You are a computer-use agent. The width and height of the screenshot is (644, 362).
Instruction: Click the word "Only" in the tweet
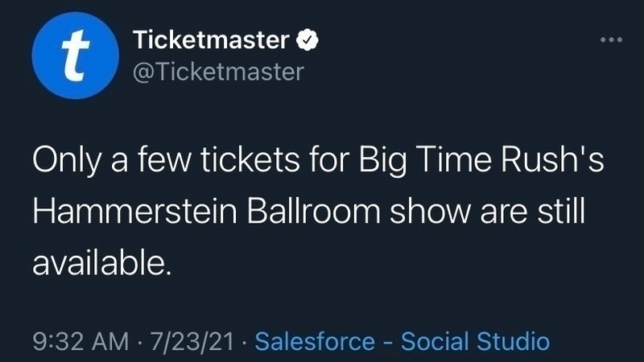coord(65,162)
